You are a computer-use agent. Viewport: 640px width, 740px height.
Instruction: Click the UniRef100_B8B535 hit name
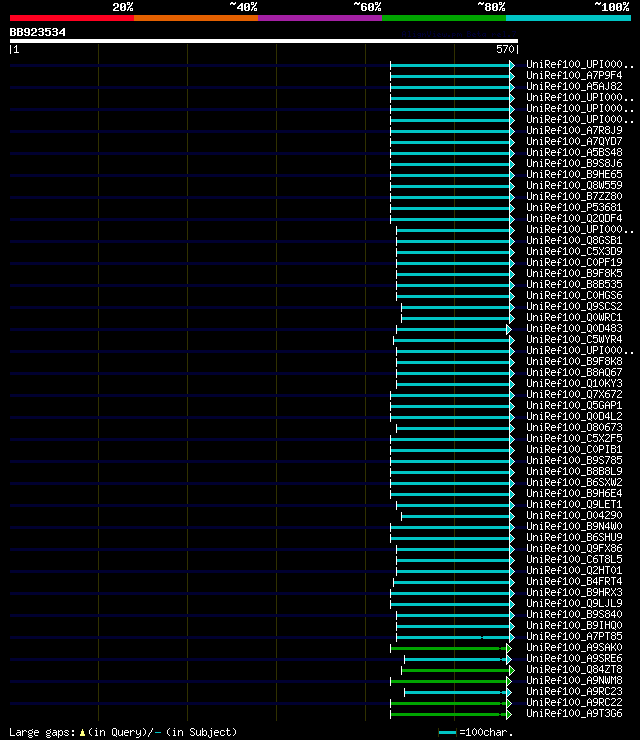pos(574,285)
